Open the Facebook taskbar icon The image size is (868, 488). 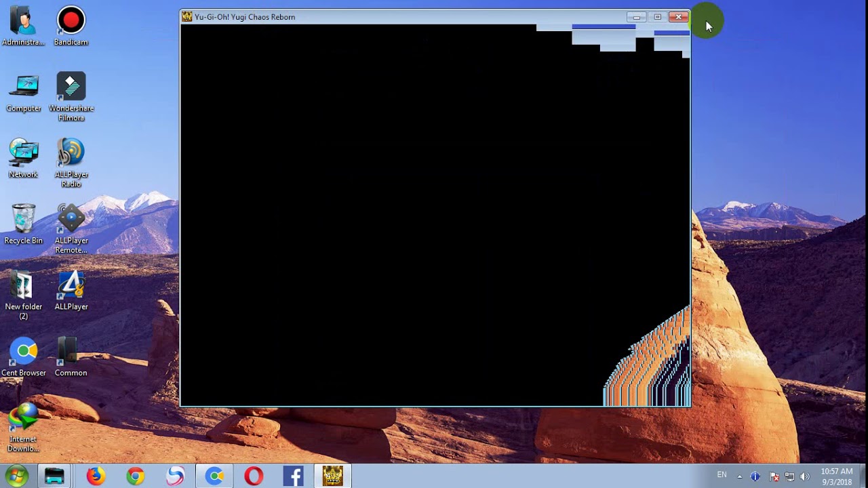pos(293,476)
